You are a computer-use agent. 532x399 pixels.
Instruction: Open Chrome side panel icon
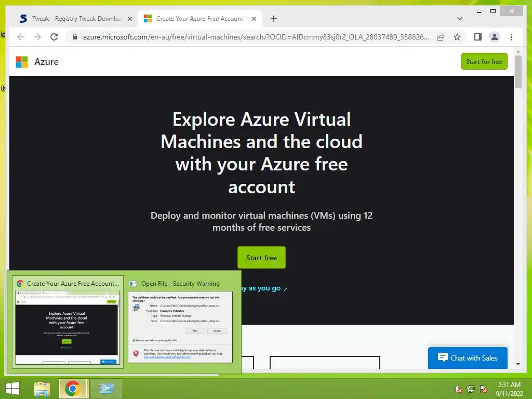478,37
